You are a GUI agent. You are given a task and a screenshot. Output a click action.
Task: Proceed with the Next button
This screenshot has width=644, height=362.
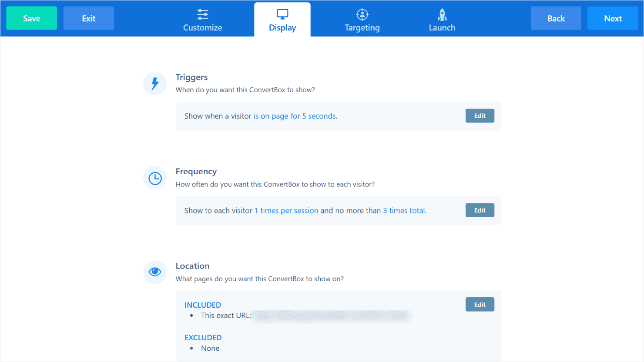coord(613,18)
